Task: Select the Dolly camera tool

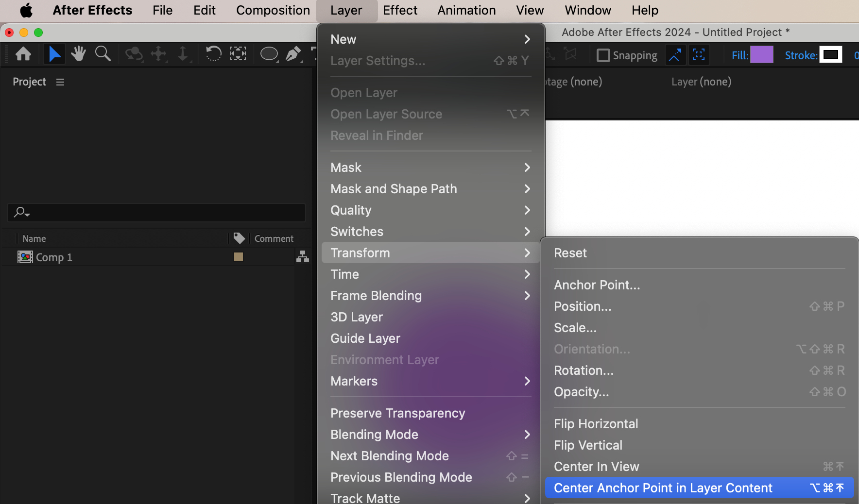Action: (x=183, y=53)
